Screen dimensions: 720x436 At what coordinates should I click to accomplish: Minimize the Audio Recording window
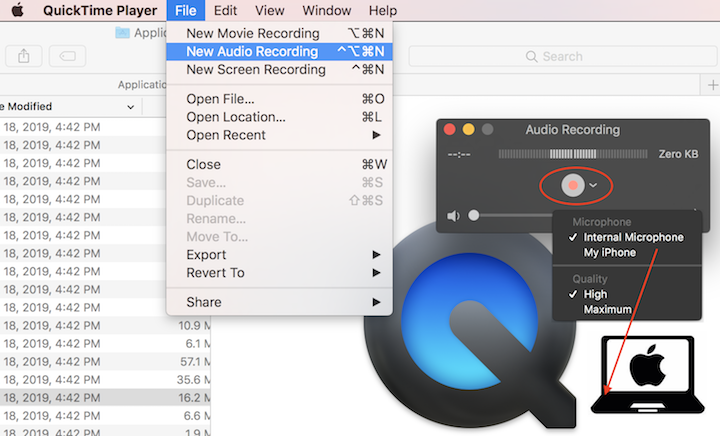click(x=468, y=130)
